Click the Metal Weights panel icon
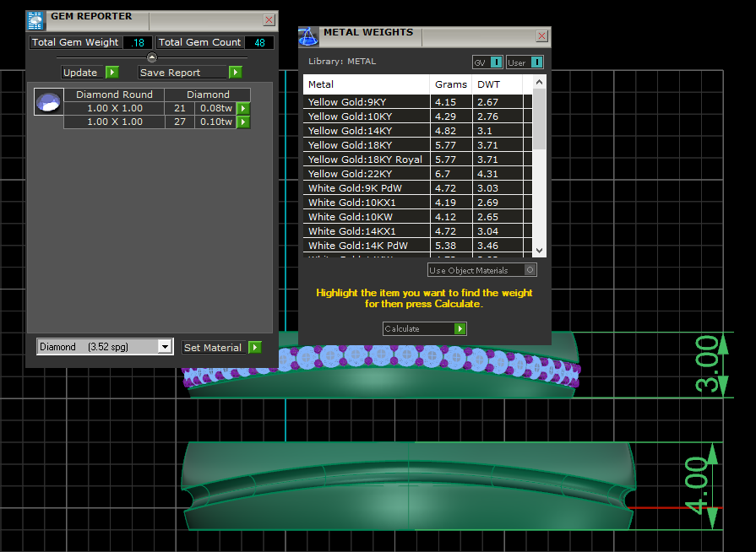This screenshot has width=756, height=552. click(x=308, y=36)
